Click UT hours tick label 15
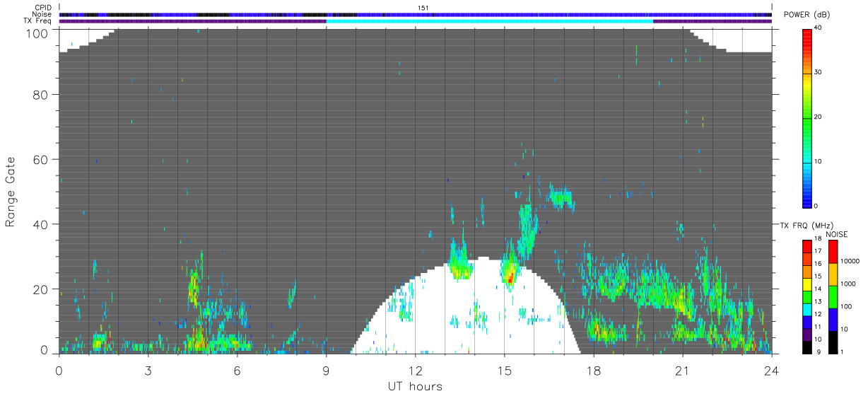This screenshot has height=401, width=868. tap(504, 370)
